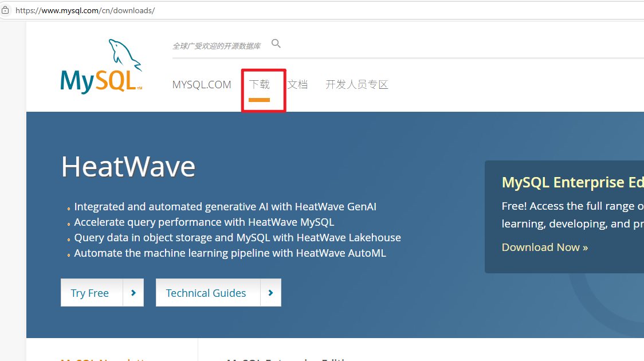644x361 pixels.
Task: Focus the search field 全球广受欢迎的开源数据库
Action: (217, 46)
